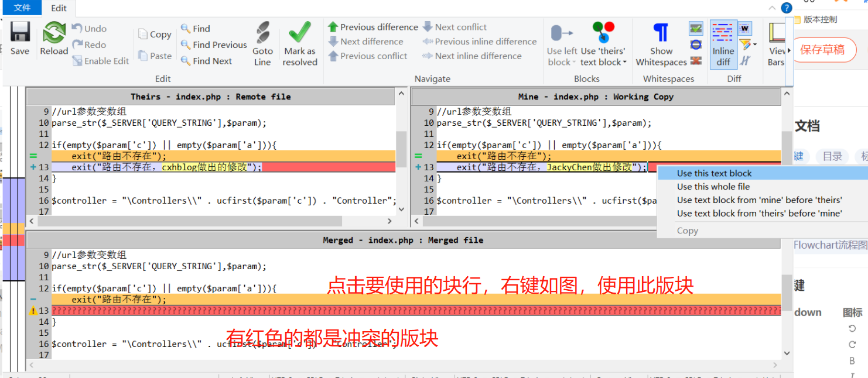
Task: Click the Reload icon
Action: [54, 32]
